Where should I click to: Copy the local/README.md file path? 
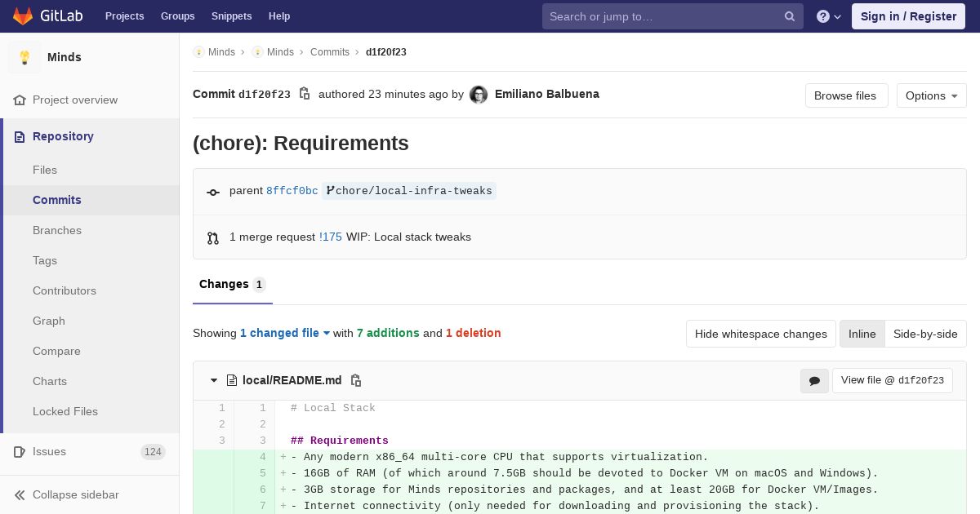click(x=356, y=380)
